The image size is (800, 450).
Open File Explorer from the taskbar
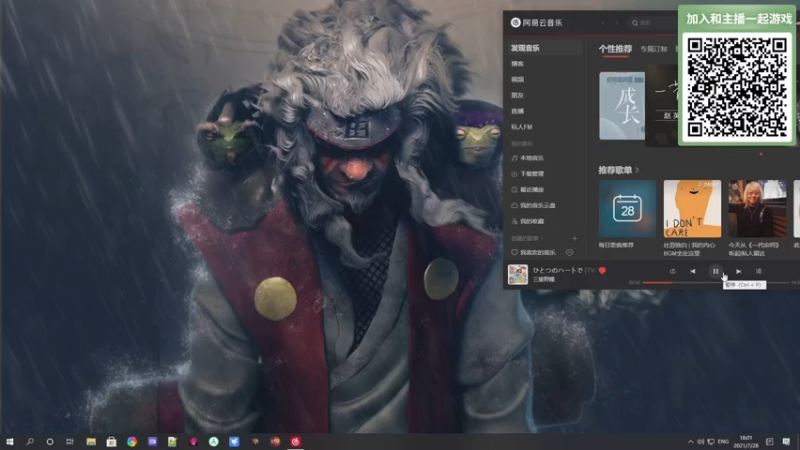91,441
